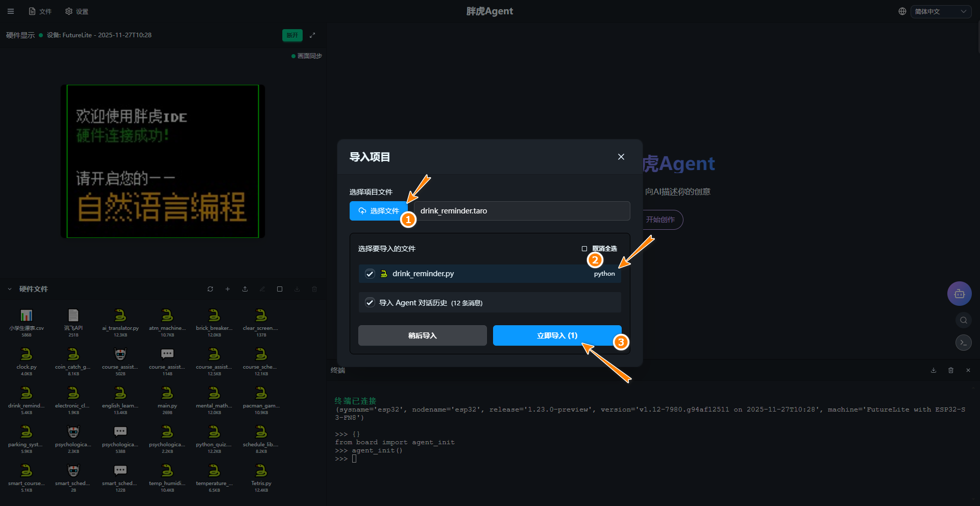Screen dimensions: 980x506
Task: Open the hamburger menu at top left
Action: 11,11
